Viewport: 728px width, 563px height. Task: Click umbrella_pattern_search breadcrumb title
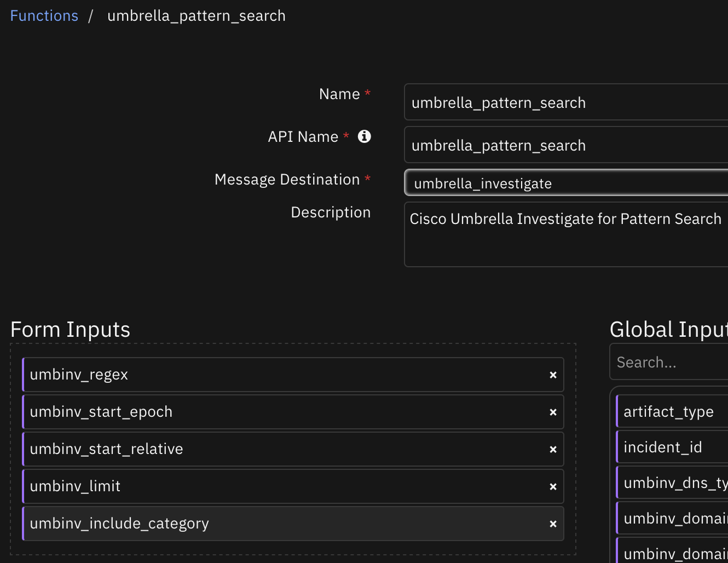click(197, 16)
